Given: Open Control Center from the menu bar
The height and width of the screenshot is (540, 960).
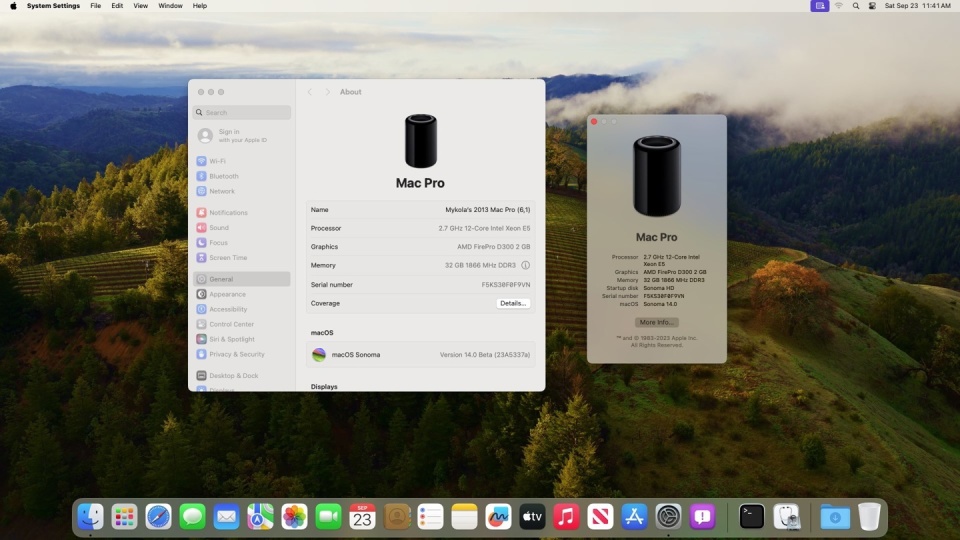Looking at the screenshot, I should tap(872, 6).
